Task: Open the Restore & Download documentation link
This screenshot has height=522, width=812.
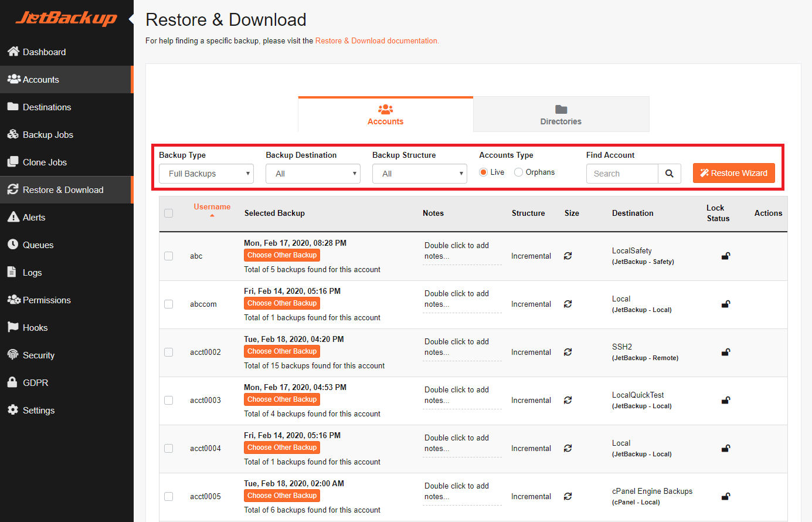Action: pyautogui.click(x=376, y=40)
